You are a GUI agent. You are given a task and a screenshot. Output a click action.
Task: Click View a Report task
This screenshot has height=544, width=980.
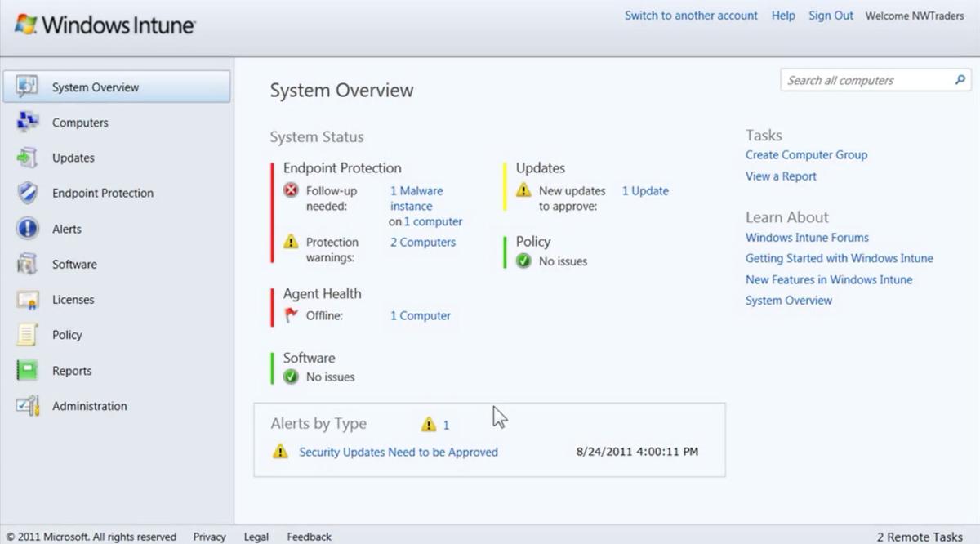coord(781,176)
